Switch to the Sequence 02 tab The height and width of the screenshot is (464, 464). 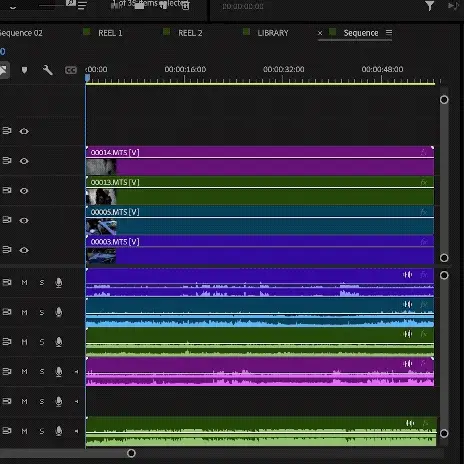(21, 33)
